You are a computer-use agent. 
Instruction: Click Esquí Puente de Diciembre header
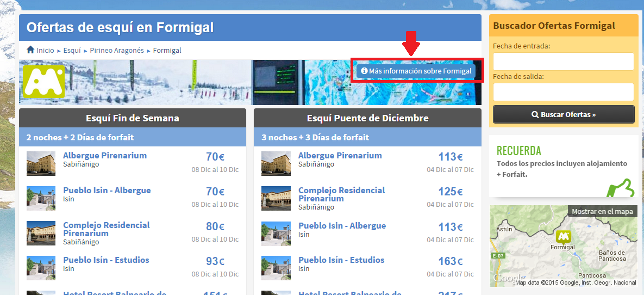(x=367, y=118)
